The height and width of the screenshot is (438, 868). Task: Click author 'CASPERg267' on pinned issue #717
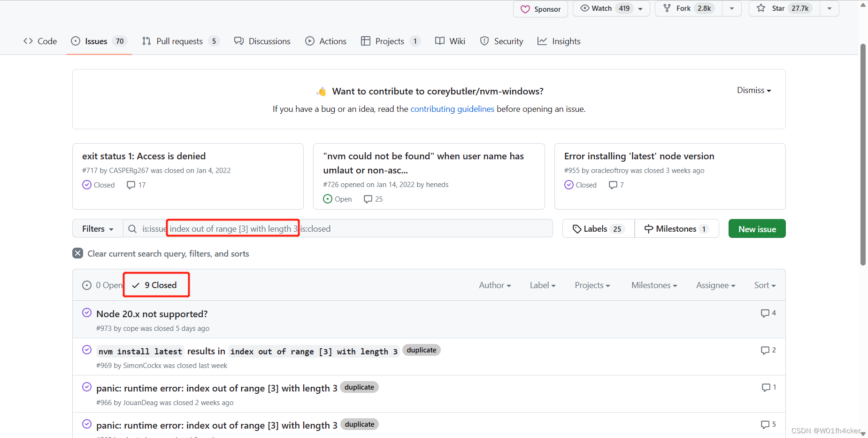click(x=129, y=171)
